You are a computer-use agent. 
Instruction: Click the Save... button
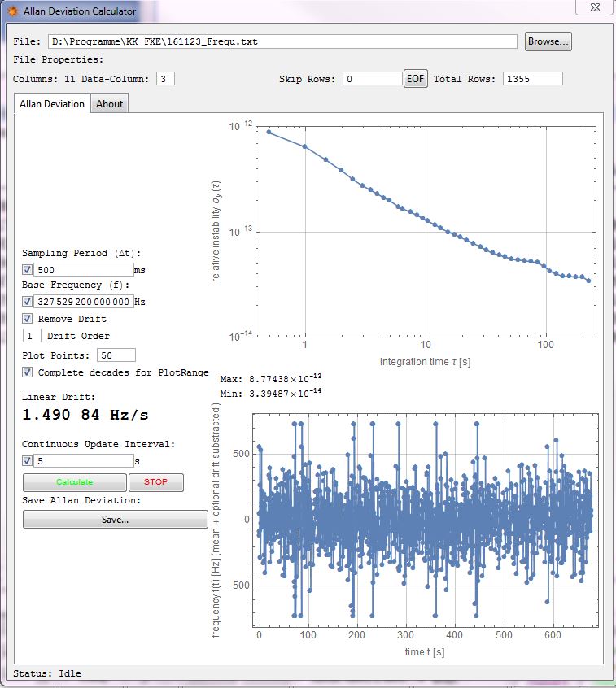115,520
